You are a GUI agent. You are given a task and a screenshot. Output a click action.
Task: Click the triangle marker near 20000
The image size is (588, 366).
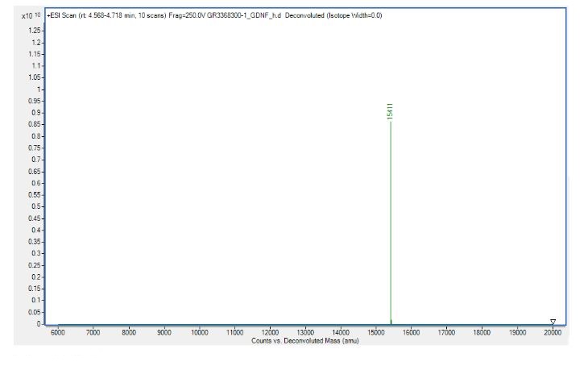tap(553, 322)
